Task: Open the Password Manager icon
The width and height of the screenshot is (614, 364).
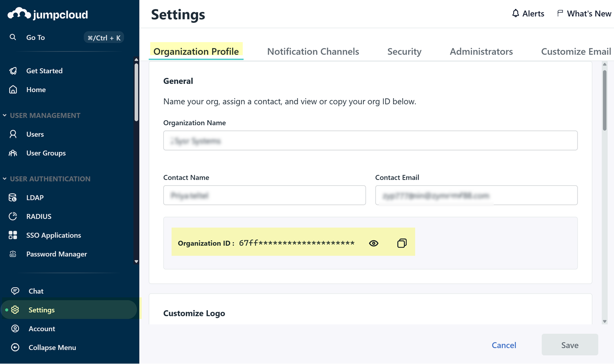Action: click(x=13, y=254)
